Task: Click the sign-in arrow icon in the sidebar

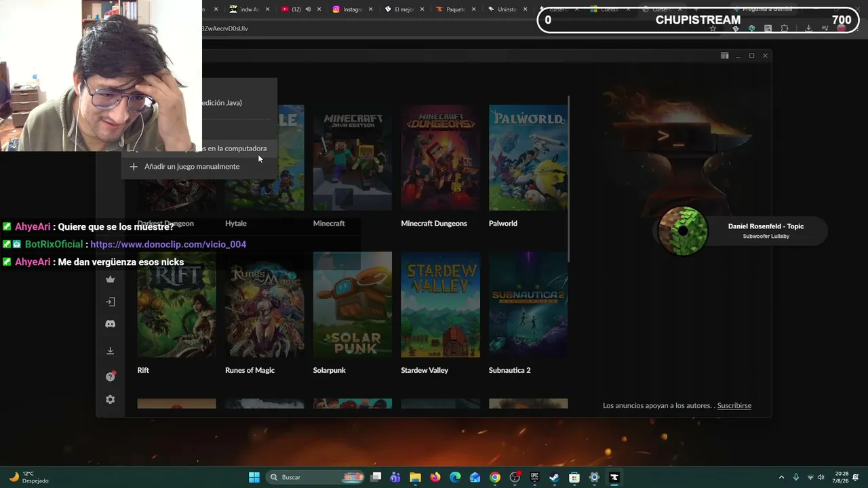Action: tap(110, 302)
